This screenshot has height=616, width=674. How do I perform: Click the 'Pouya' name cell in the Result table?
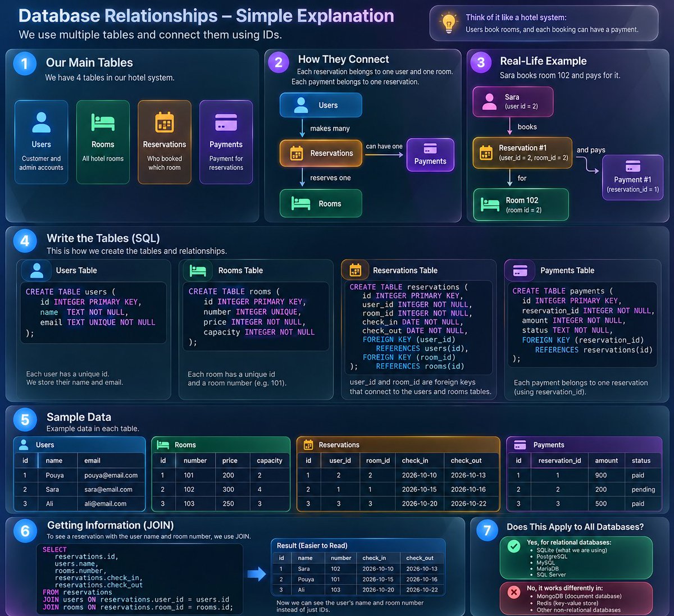[x=306, y=580]
